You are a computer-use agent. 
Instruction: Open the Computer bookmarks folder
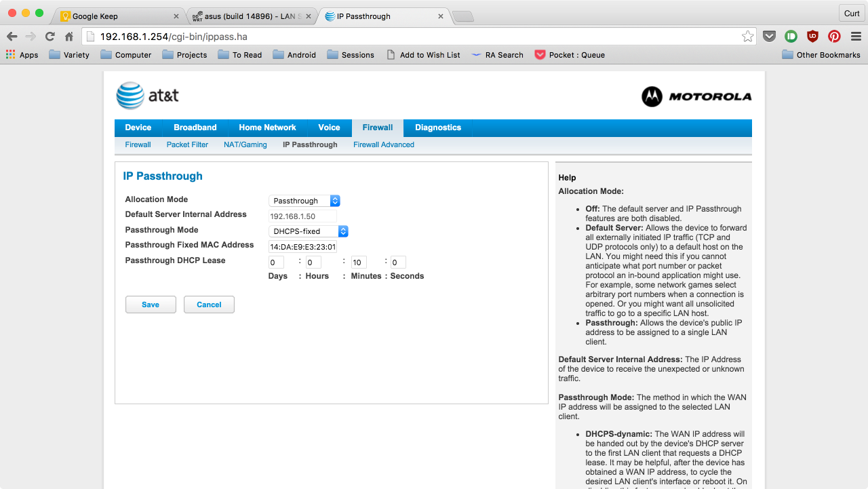coord(126,55)
